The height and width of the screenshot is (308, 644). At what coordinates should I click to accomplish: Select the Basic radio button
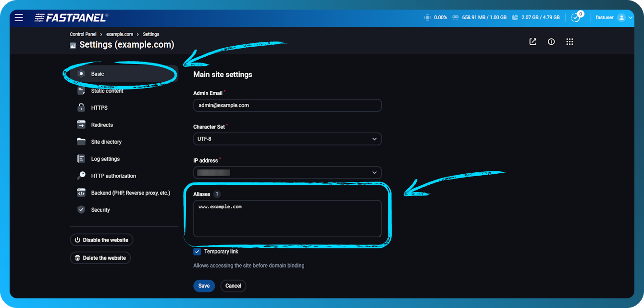pos(81,74)
